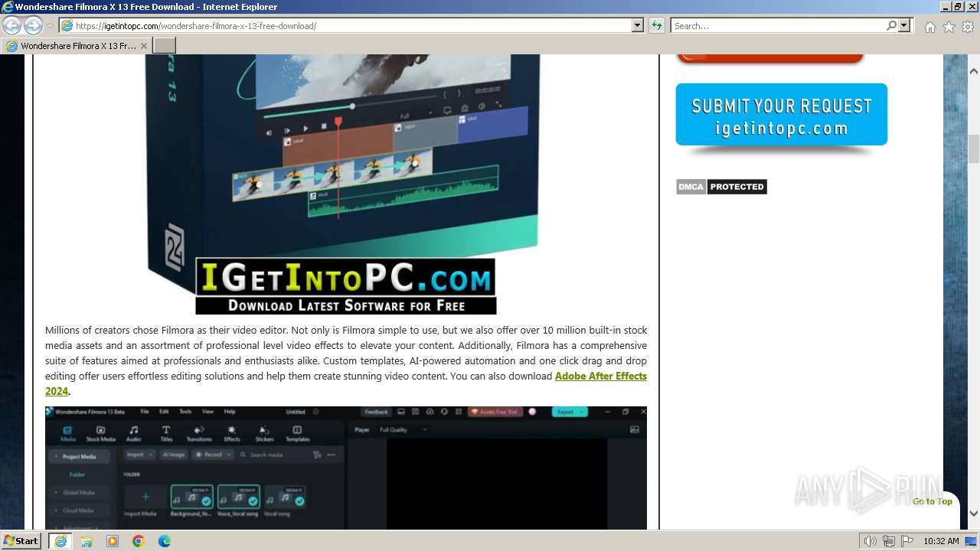This screenshot has height=551, width=980.
Task: Open Favorites star icon
Action: 949,27
